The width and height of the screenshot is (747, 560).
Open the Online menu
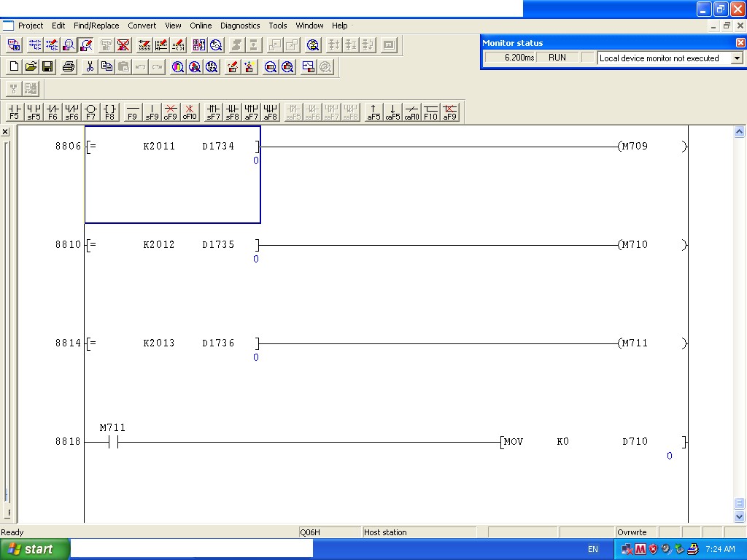coord(201,26)
